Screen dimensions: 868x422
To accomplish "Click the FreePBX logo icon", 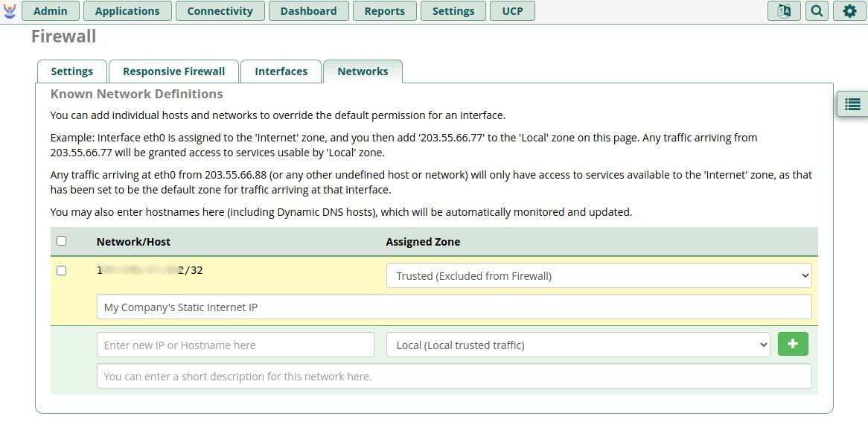I will click(10, 11).
